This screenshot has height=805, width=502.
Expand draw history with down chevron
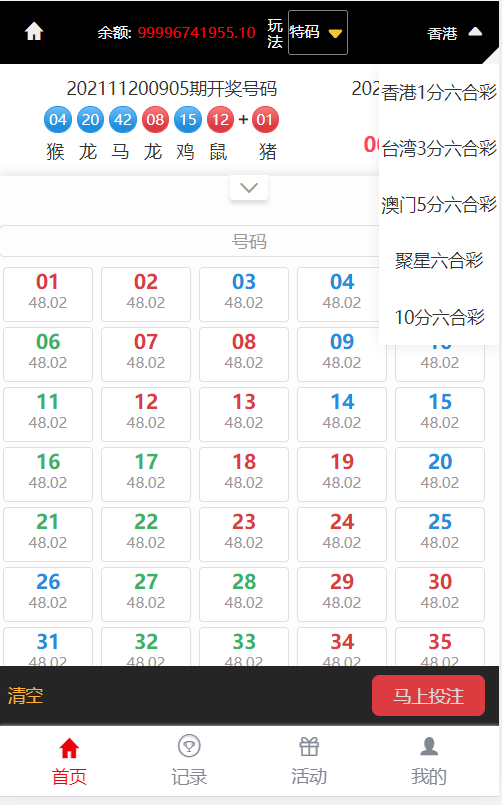tap(249, 188)
